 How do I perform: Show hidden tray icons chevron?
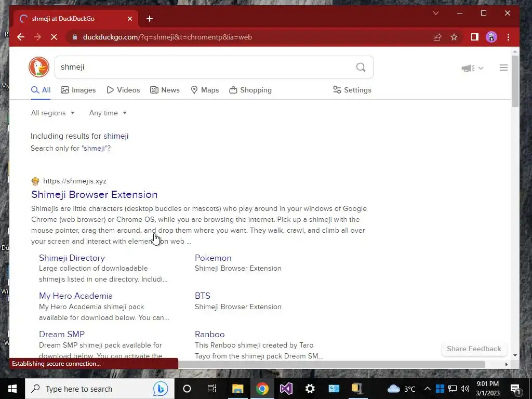(x=428, y=389)
